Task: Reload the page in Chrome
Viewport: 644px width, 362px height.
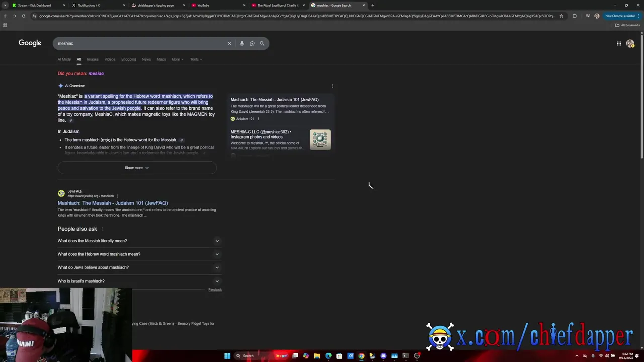Action: (x=24, y=16)
